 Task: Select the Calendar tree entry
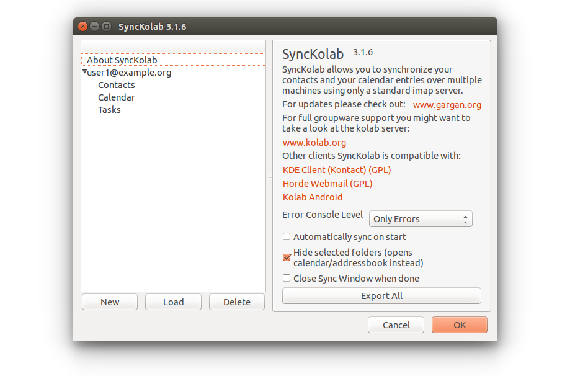tap(116, 97)
